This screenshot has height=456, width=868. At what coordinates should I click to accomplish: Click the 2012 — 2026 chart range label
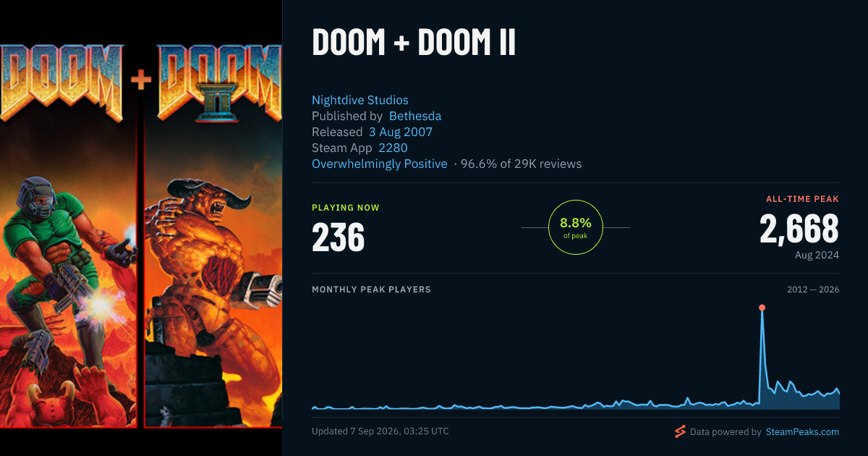point(813,290)
